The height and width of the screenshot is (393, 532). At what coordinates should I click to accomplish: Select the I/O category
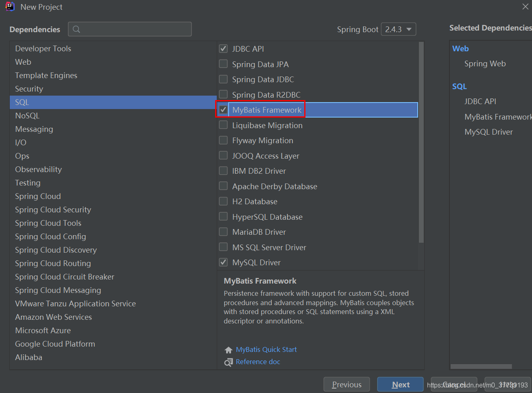coord(113,142)
